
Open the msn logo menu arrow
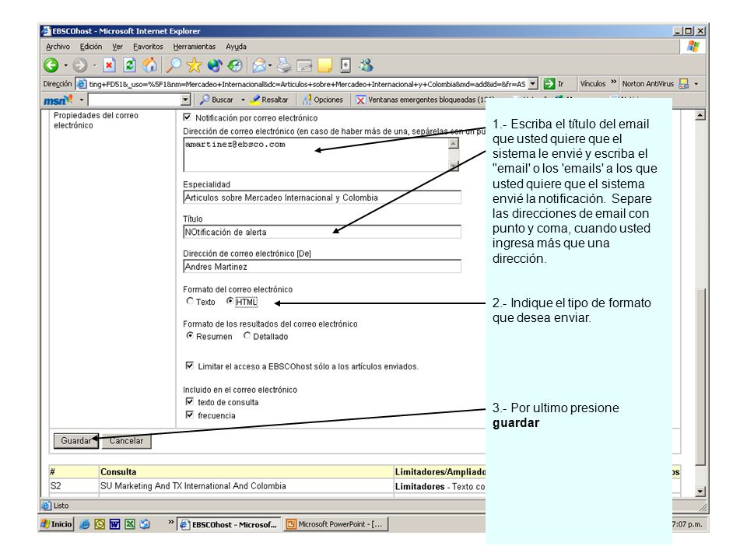click(x=82, y=100)
